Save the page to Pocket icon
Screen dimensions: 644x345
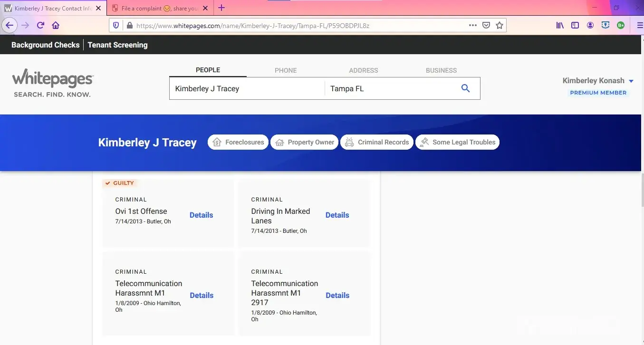pyautogui.click(x=486, y=26)
